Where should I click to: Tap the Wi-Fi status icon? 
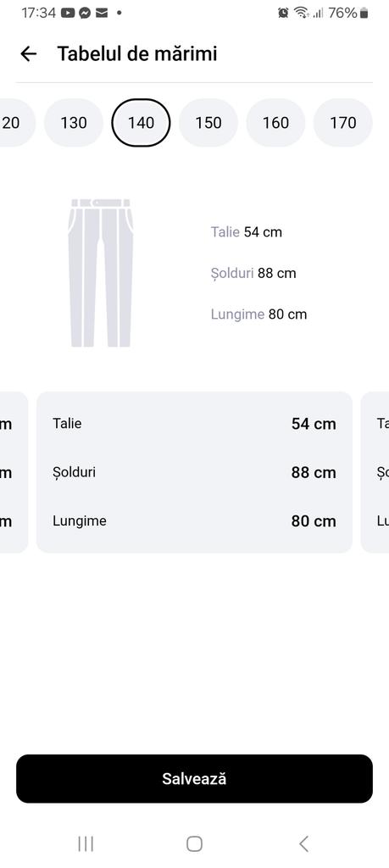pos(301,13)
